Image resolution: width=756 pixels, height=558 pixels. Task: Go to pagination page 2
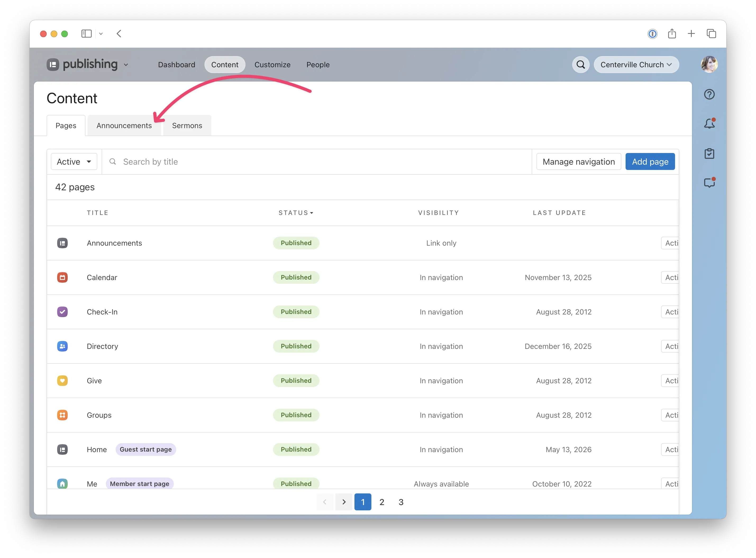(x=382, y=502)
